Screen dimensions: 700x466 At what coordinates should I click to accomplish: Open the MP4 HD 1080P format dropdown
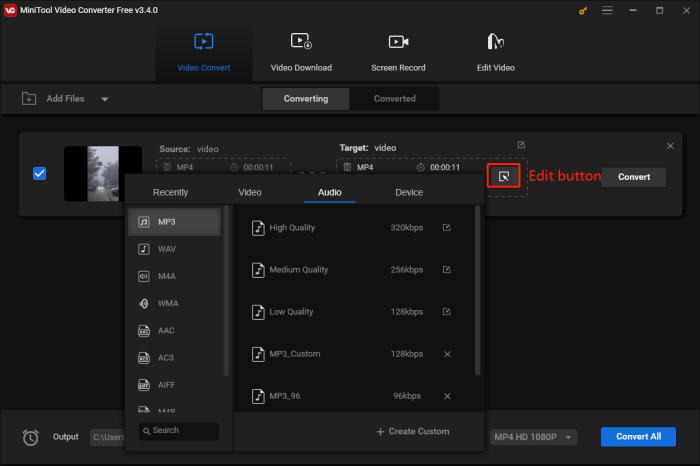pyautogui.click(x=533, y=437)
